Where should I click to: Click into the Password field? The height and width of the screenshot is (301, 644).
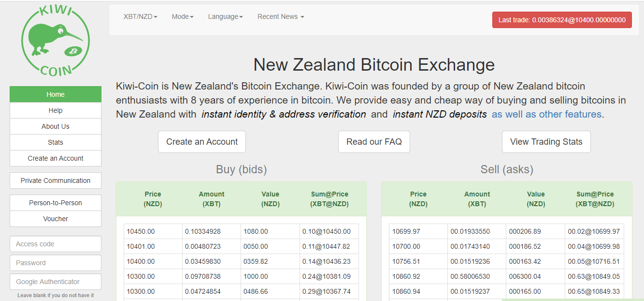click(56, 263)
